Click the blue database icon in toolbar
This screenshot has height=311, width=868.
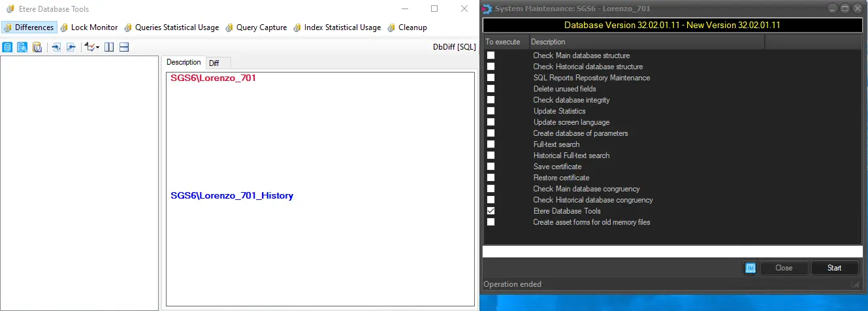pyautogui.click(x=7, y=47)
